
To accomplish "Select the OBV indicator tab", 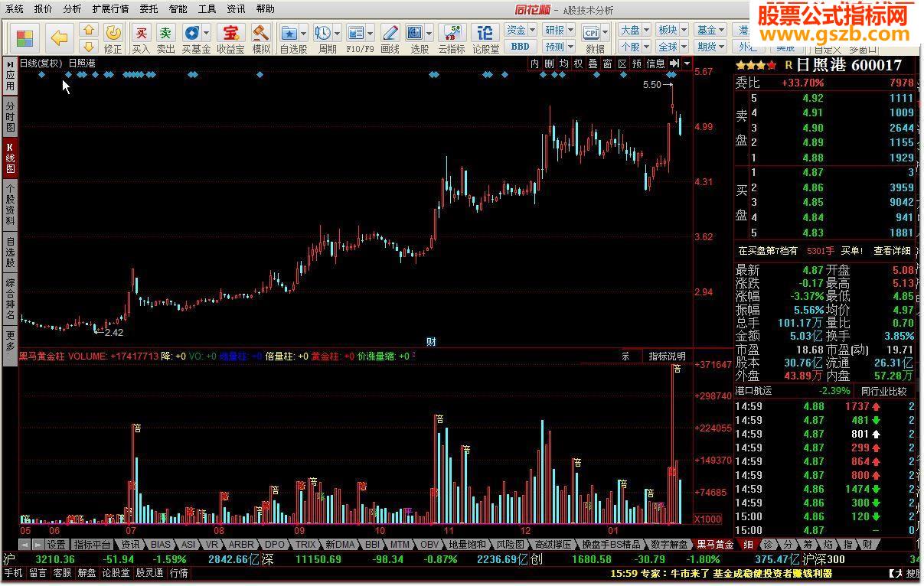I will (x=430, y=545).
